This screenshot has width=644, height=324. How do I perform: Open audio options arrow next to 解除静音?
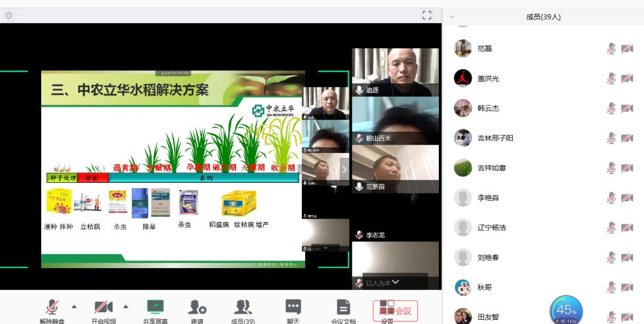pos(74,306)
